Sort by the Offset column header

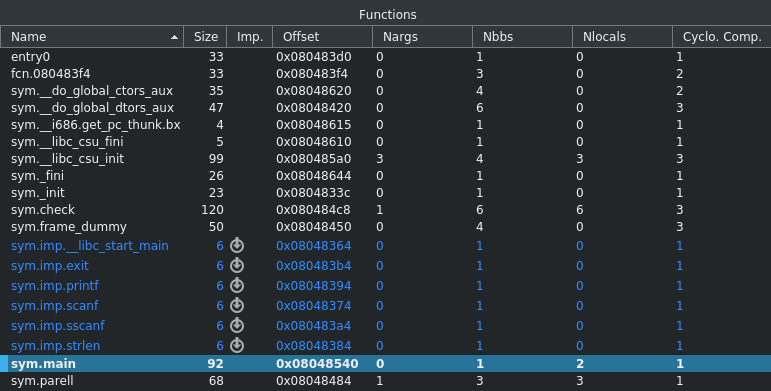click(x=323, y=37)
